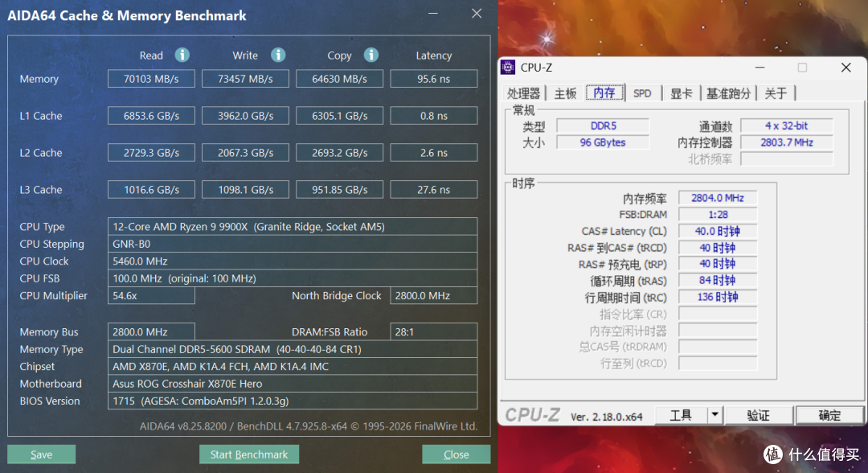This screenshot has width=868, height=473.
Task: Click L2 Cache Read value 2729.3 GB/s
Action: [x=151, y=152]
